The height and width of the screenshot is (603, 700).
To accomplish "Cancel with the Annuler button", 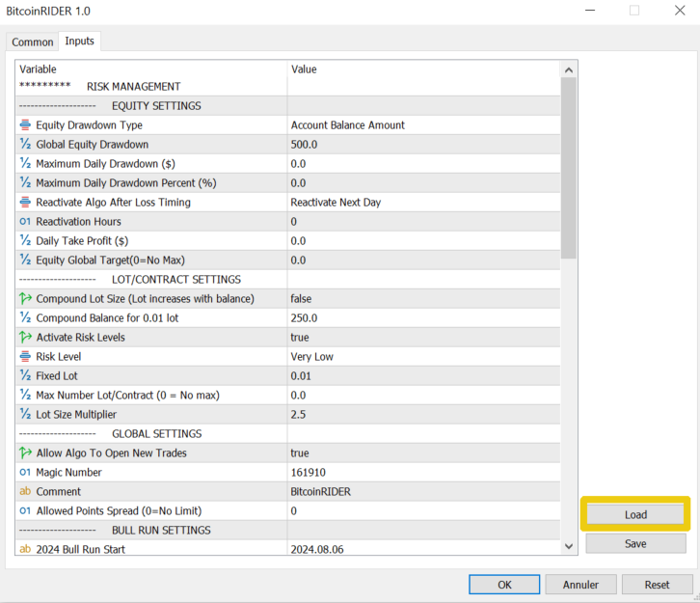I will click(580, 585).
